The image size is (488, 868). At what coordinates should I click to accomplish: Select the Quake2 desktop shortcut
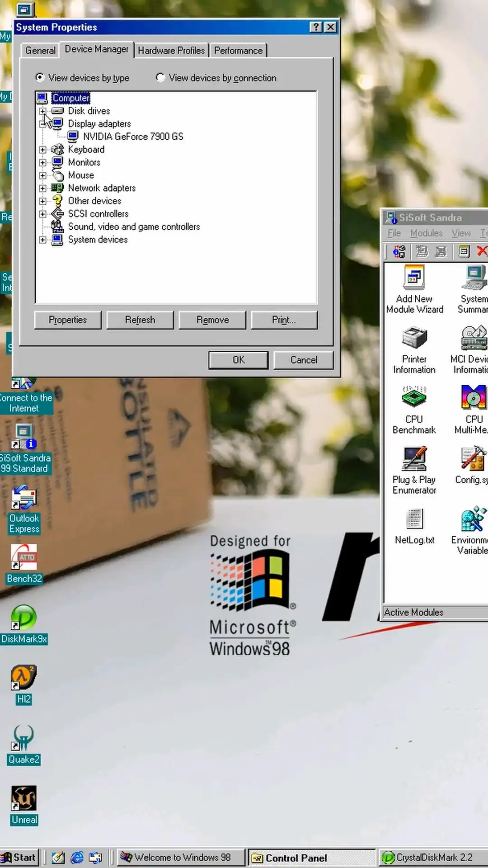pyautogui.click(x=24, y=745)
